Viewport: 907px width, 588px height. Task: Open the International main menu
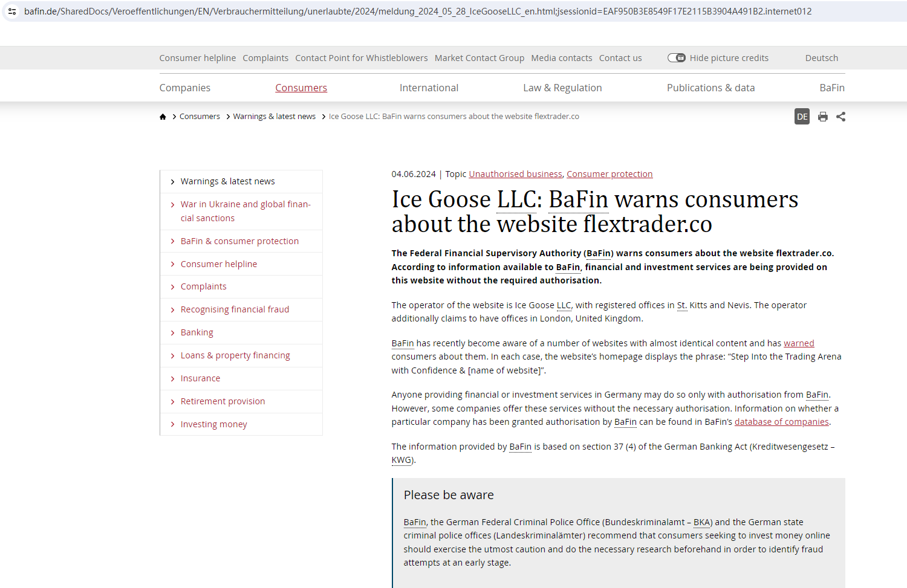429,88
